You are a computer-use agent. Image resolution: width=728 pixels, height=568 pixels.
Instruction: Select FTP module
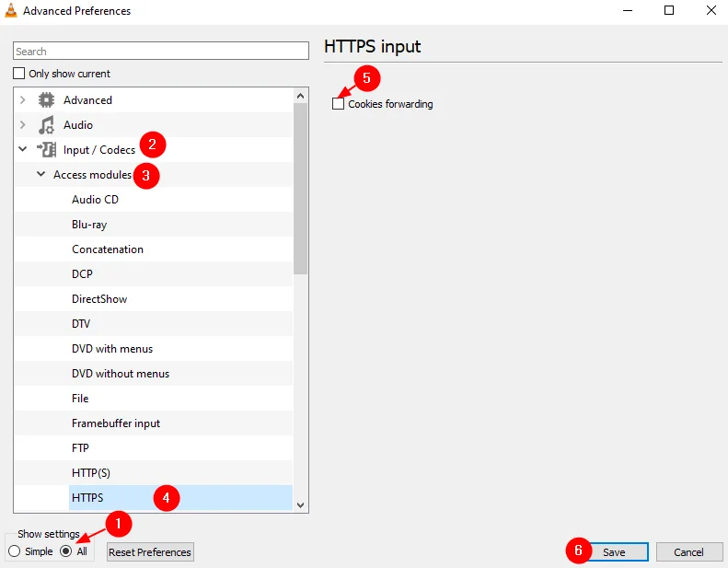click(80, 448)
